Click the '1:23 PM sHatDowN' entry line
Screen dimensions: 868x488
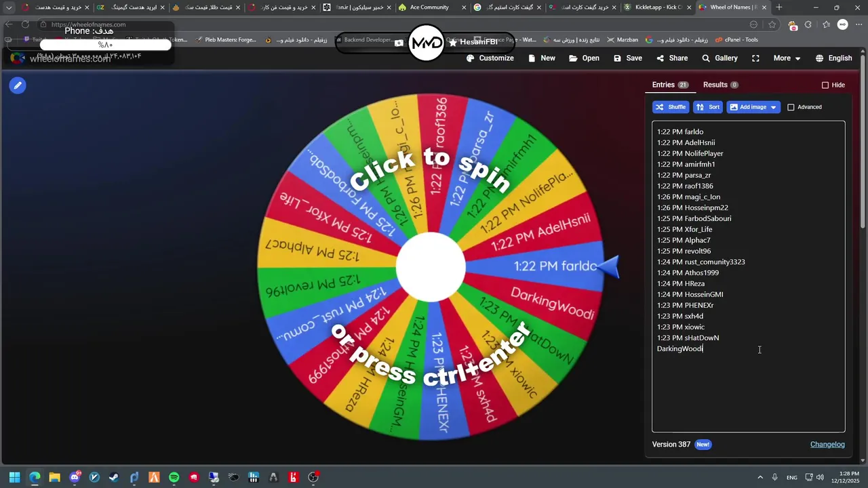click(x=688, y=338)
